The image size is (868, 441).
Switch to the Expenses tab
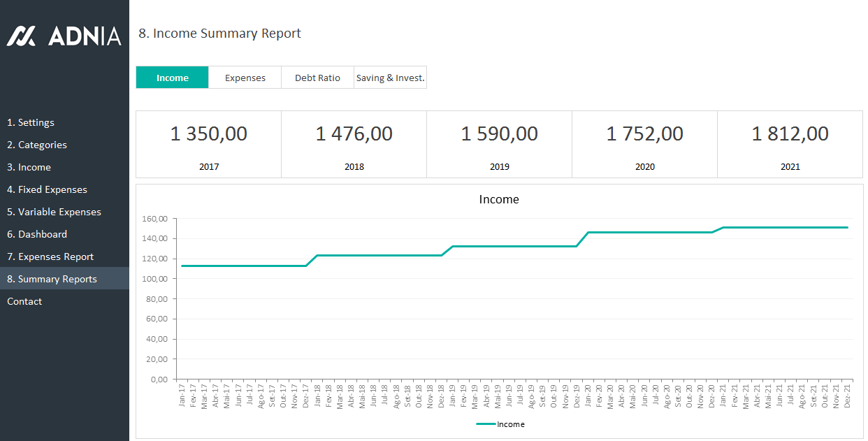click(245, 78)
